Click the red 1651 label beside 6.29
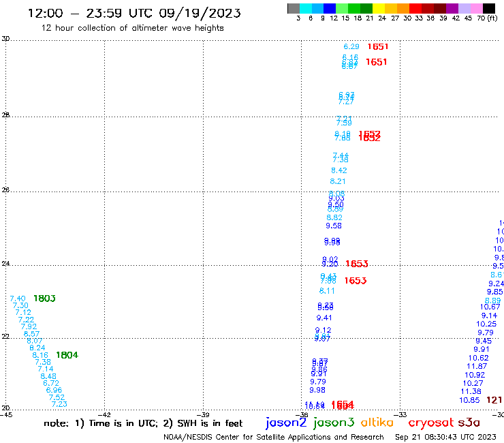Screen dimensions: 504x443 pos(378,46)
